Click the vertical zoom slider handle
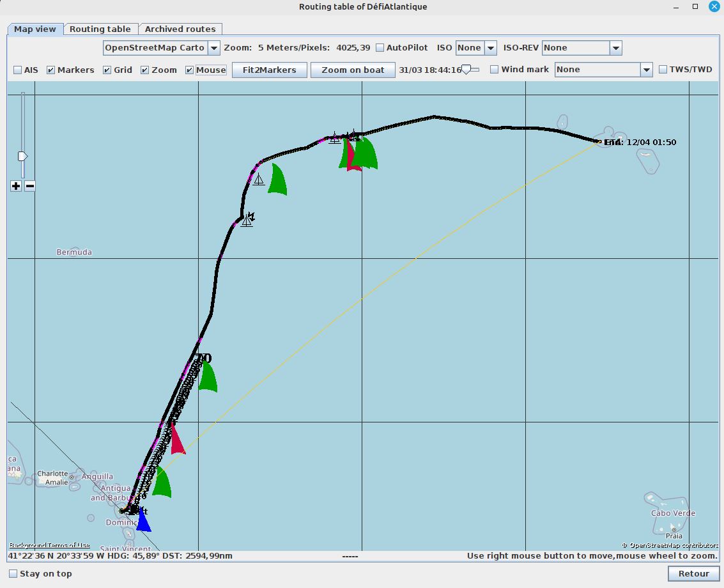 click(22, 157)
